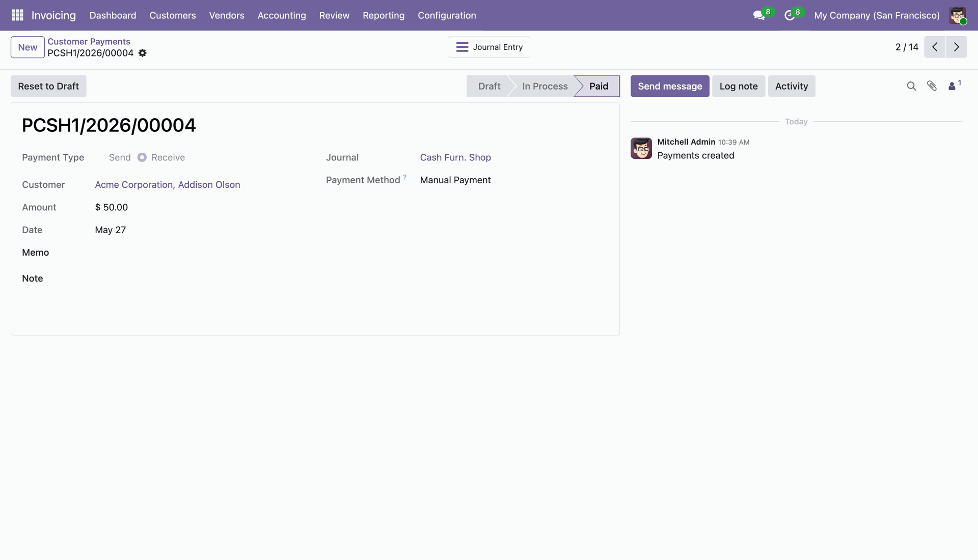This screenshot has height=560, width=978.
Task: Switch company via My Company (San Francisco)
Action: click(877, 15)
